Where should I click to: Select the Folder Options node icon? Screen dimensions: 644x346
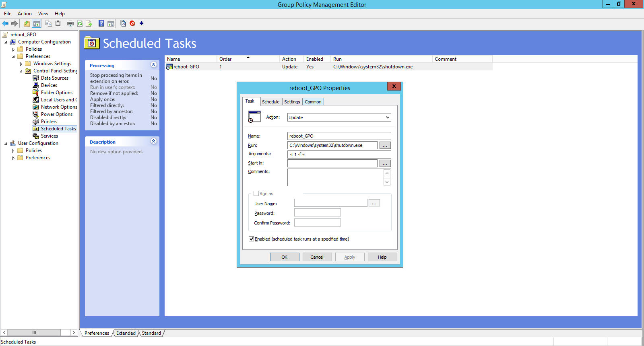pyautogui.click(x=36, y=93)
